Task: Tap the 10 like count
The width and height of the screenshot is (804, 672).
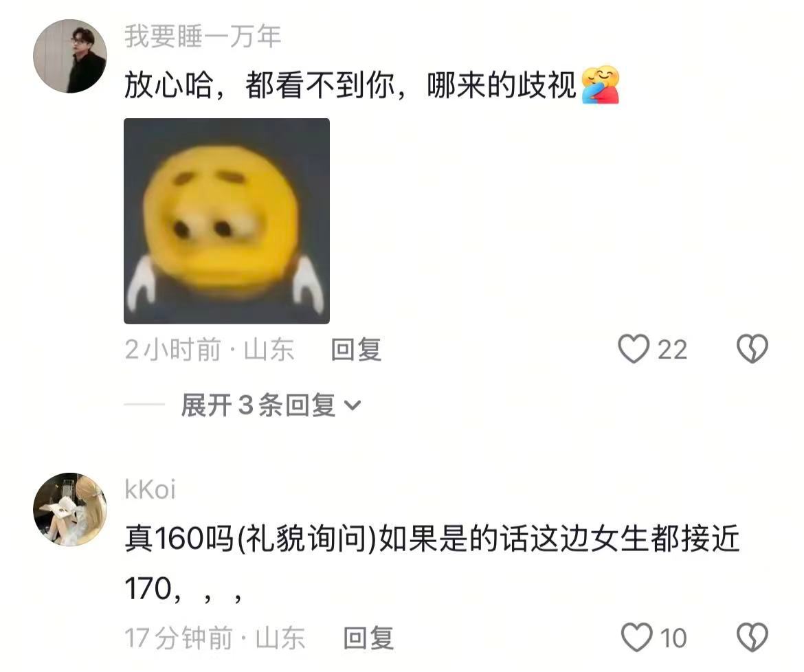Action: coord(673,638)
